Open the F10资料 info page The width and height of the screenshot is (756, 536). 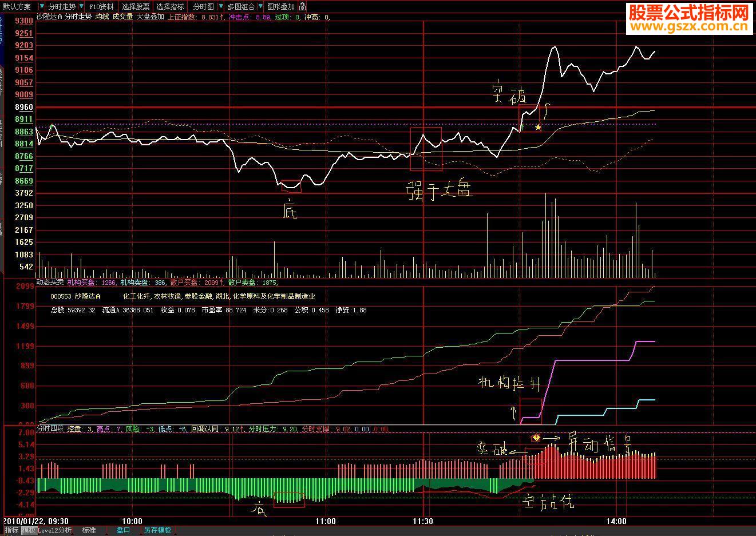click(x=101, y=7)
